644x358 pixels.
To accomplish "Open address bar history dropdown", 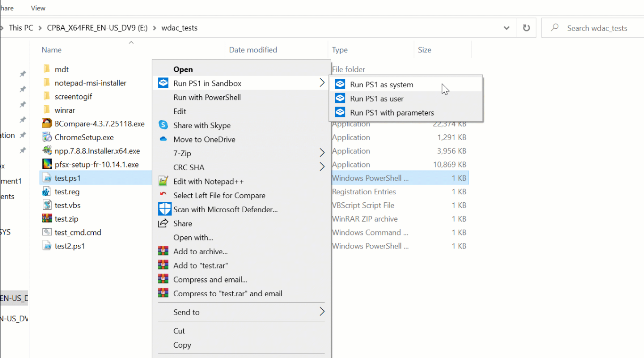I will 506,28.
